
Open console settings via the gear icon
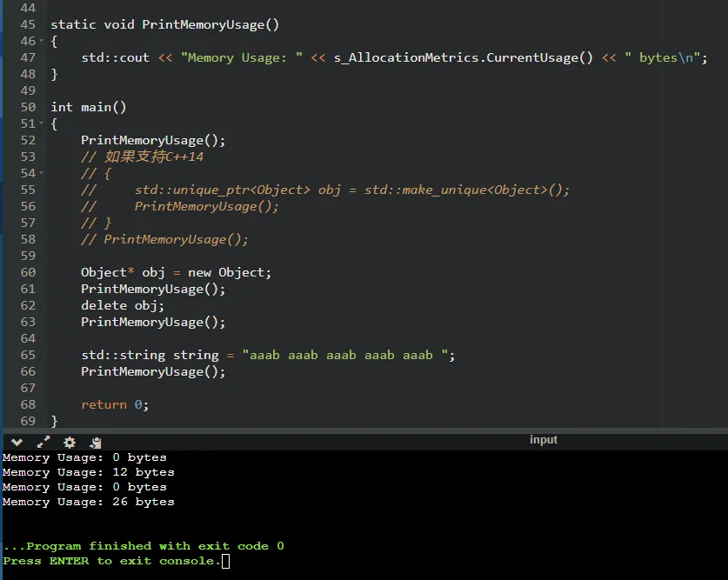coord(70,442)
